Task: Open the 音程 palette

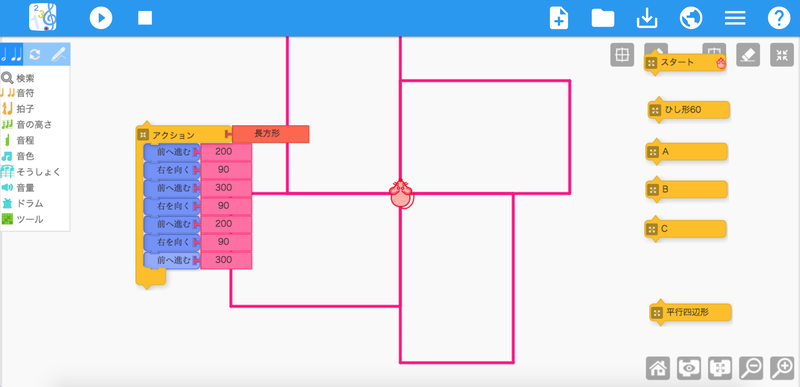Action: (x=18, y=140)
